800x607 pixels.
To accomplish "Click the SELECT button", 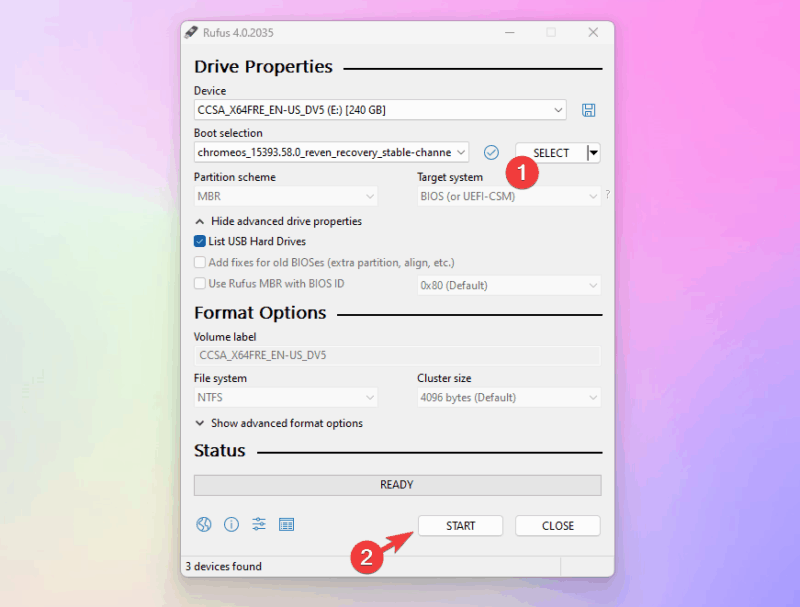I will click(551, 153).
